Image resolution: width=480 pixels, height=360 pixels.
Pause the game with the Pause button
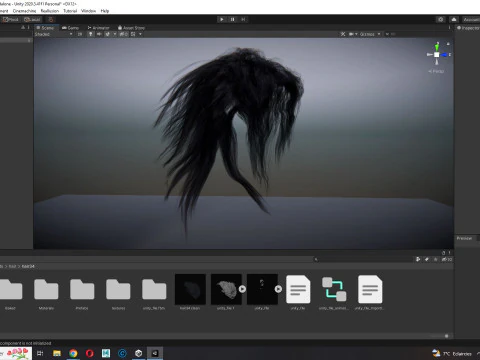(x=232, y=19)
